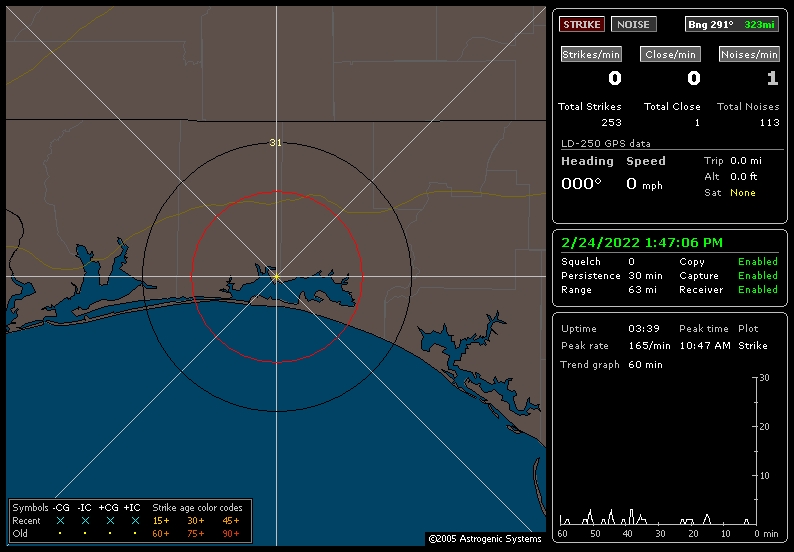This screenshot has height=552, width=794.
Task: Click the Recent +CG strike symbol in legend
Action: click(x=110, y=521)
